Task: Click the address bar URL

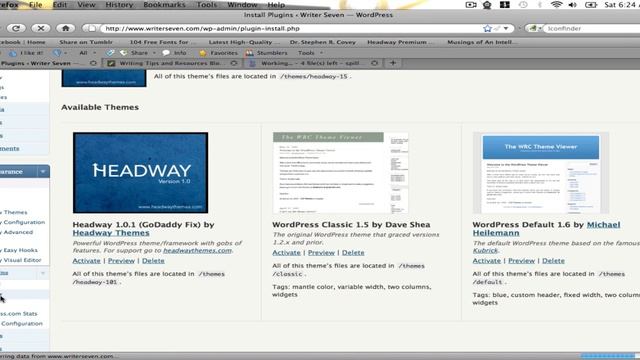Action: click(202, 29)
